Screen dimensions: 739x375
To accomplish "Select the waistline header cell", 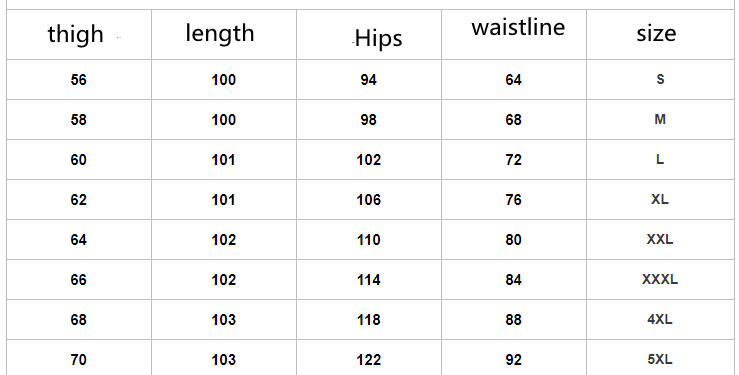I will click(x=514, y=34).
